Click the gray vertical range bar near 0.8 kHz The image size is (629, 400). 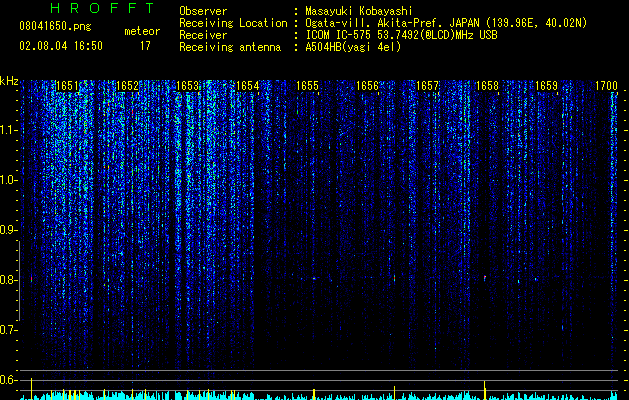[19, 281]
